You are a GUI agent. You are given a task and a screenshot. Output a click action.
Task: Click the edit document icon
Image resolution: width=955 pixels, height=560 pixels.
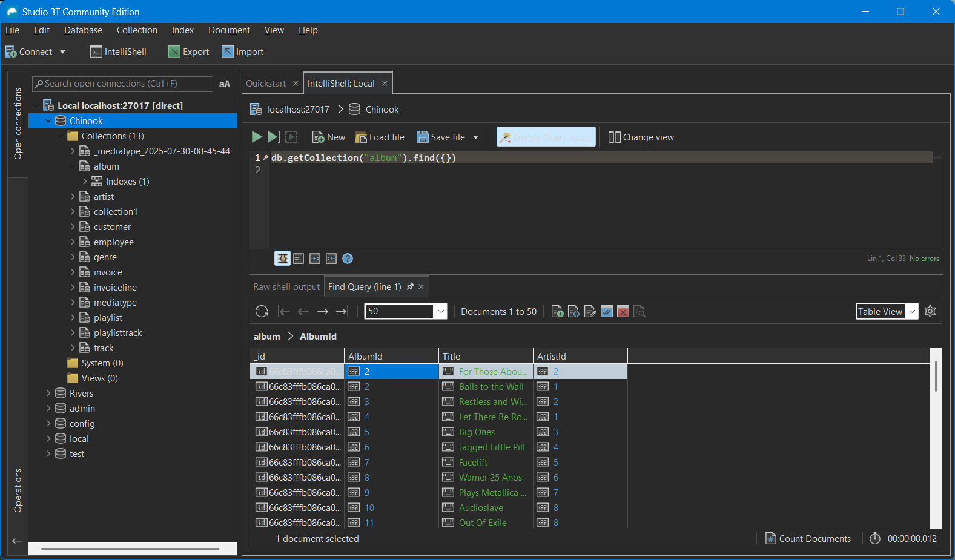tap(590, 311)
